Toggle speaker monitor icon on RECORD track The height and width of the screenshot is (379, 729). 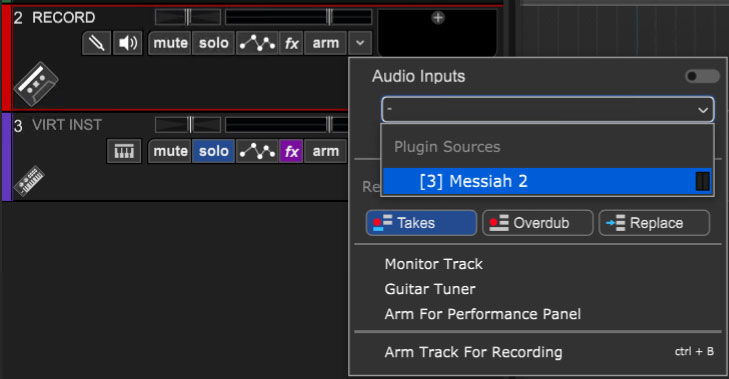click(127, 43)
